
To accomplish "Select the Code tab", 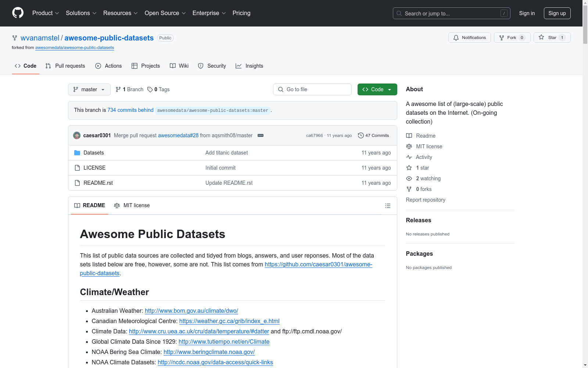I will point(26,66).
